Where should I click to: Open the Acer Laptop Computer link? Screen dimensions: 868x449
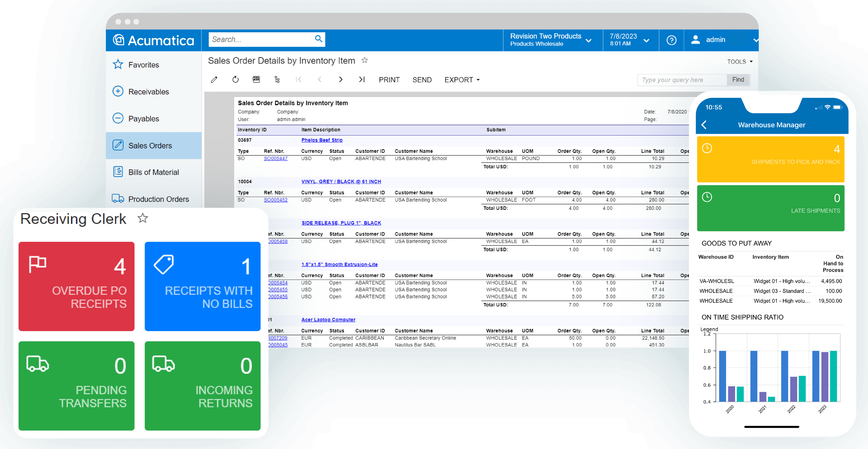(x=328, y=320)
